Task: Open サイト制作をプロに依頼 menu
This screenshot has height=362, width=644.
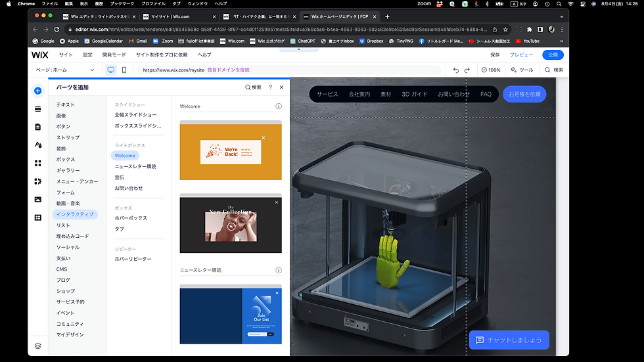Action: [x=162, y=55]
